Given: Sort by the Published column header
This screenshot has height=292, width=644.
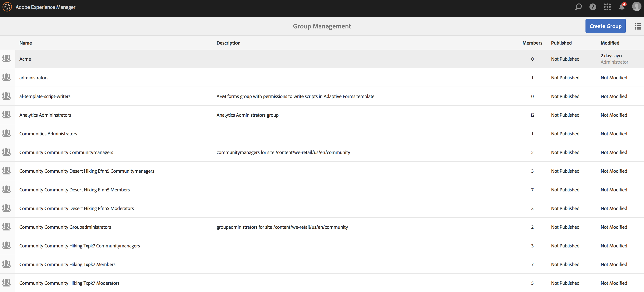Looking at the screenshot, I should 561,43.
